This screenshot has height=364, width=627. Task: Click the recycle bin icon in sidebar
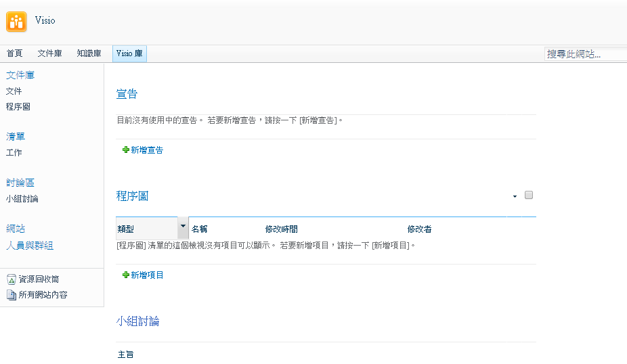11,279
